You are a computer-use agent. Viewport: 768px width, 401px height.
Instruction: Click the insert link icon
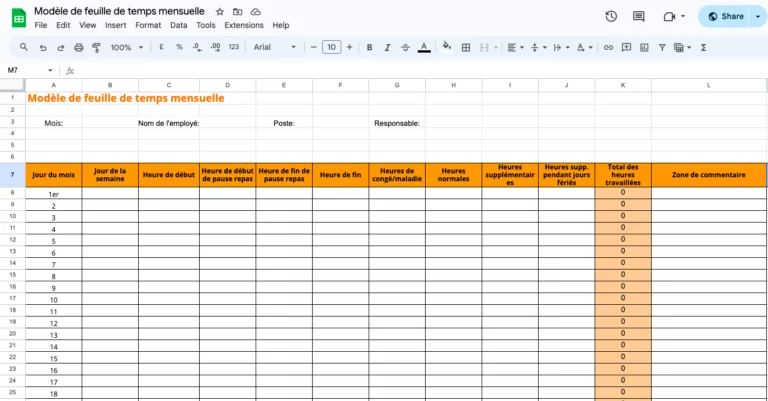[x=608, y=47]
